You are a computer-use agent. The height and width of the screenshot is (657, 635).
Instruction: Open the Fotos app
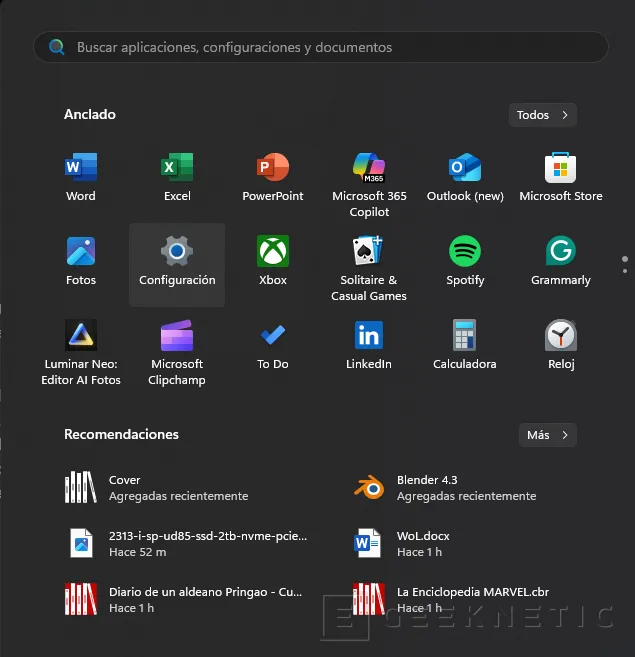point(80,261)
